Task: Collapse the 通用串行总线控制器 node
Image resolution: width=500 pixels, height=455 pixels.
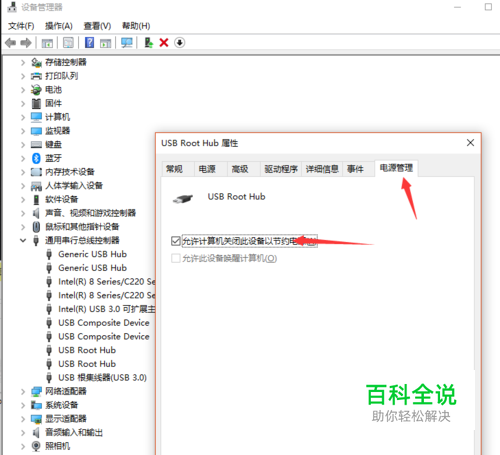Action: [x=23, y=240]
